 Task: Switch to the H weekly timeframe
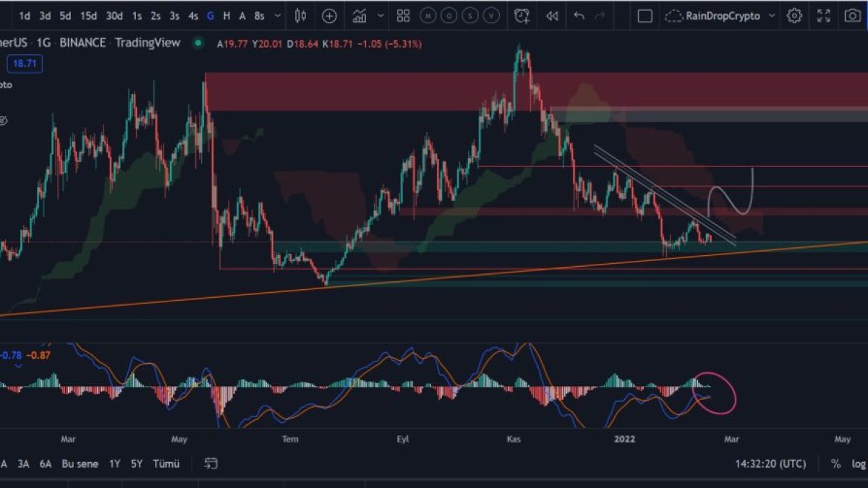[226, 15]
